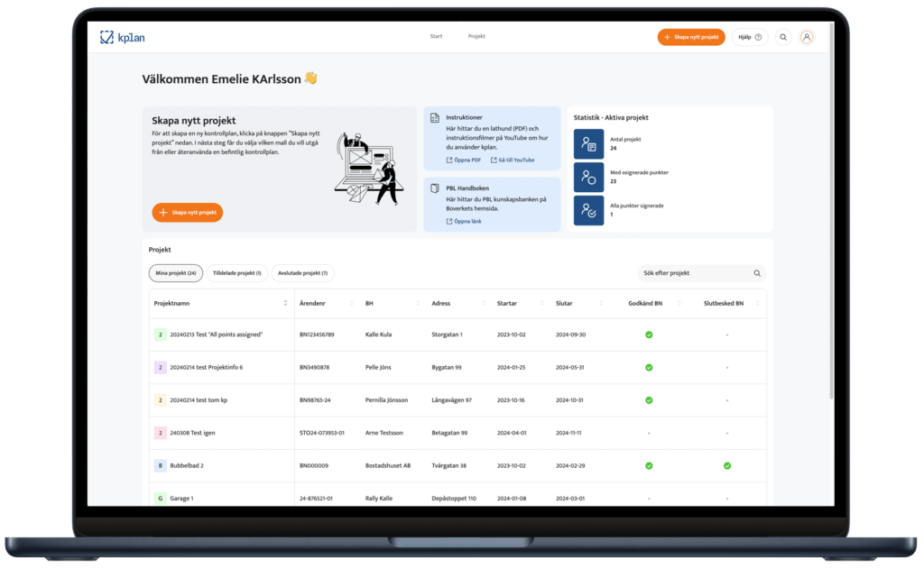Follow the Öppna PDF link
Viewport: 924px width, 568px height.
pyautogui.click(x=464, y=160)
